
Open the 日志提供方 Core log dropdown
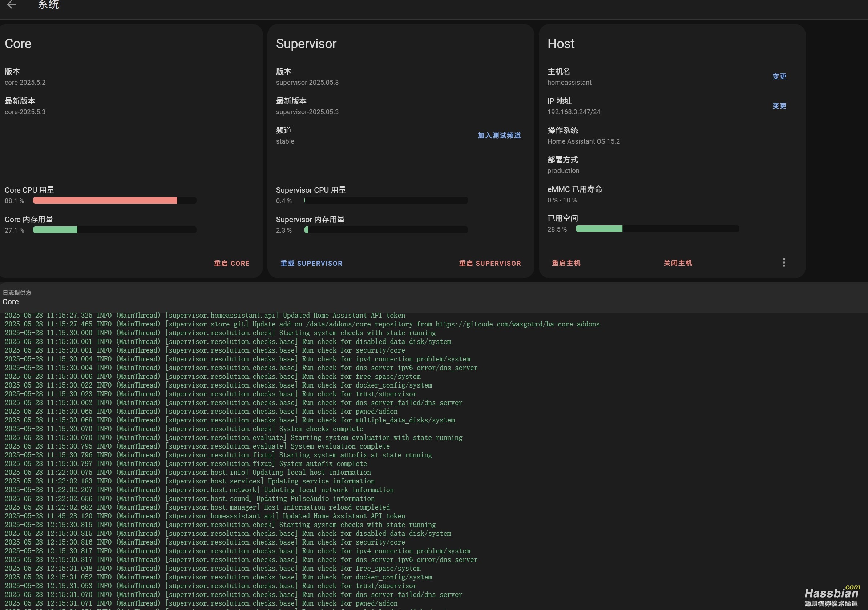434,298
